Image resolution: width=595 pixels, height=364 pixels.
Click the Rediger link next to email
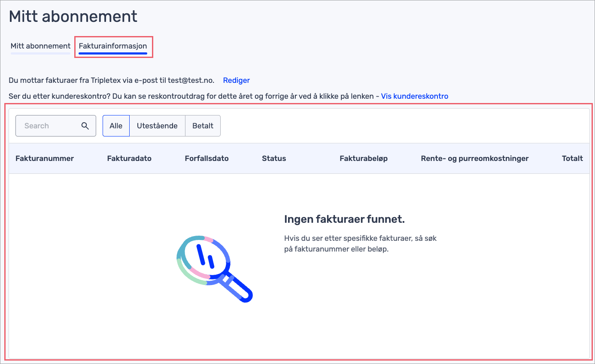(x=236, y=80)
